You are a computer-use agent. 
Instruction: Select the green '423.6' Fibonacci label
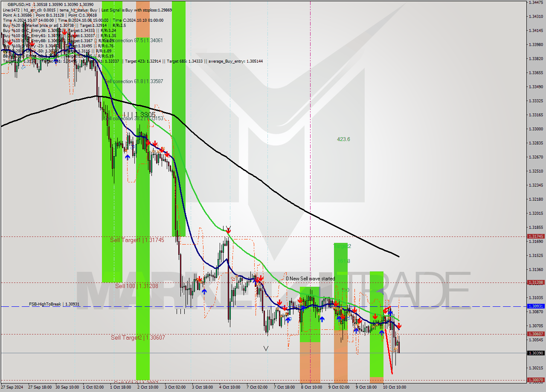click(x=343, y=139)
